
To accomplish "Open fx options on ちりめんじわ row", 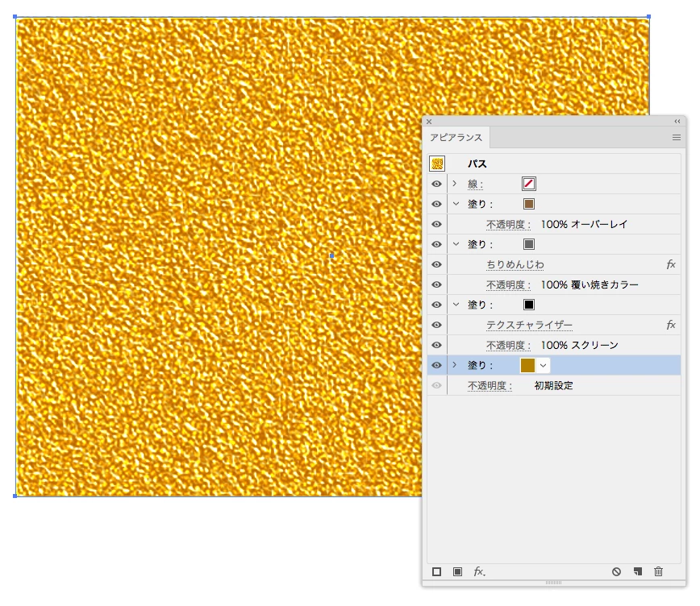I will click(670, 264).
